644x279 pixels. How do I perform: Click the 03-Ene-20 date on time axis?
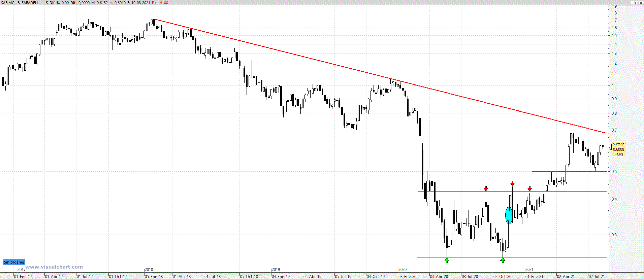tap(407, 277)
